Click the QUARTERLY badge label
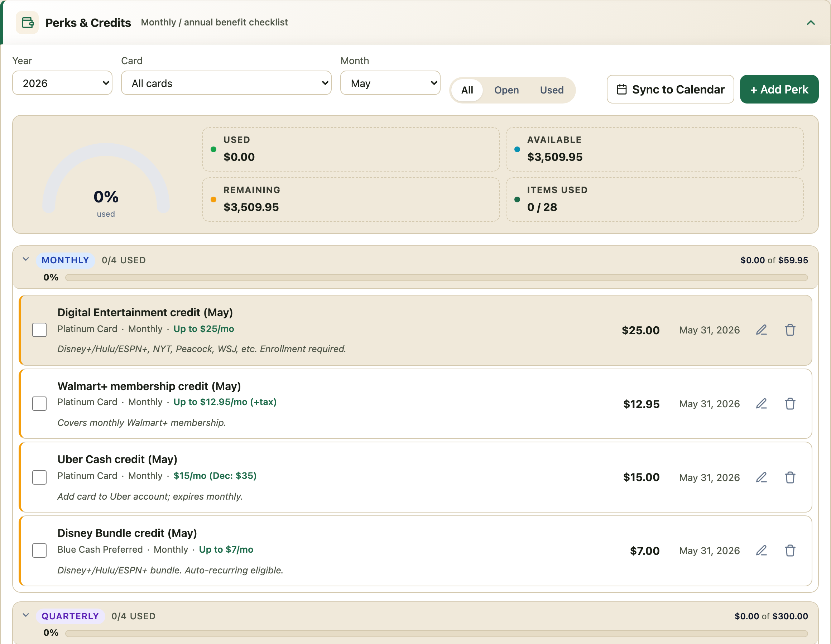This screenshot has width=831, height=644. 71,616
